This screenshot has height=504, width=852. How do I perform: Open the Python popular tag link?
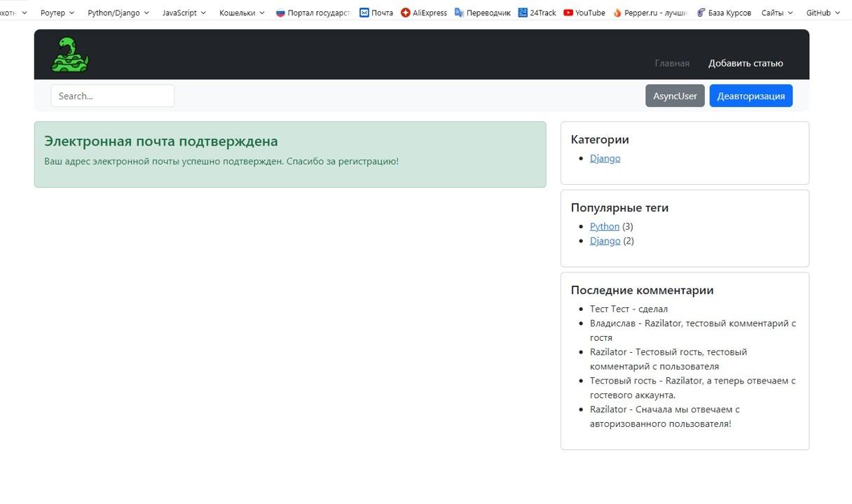[x=605, y=226]
